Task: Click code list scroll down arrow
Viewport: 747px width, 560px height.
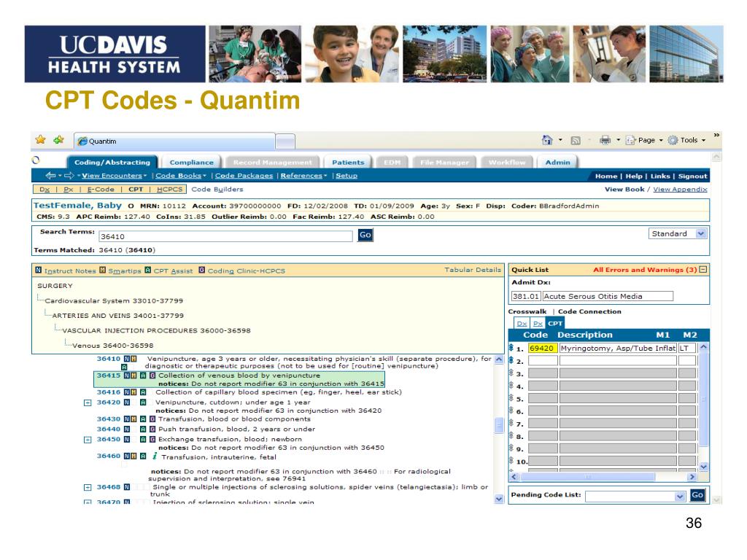Action: 499,499
